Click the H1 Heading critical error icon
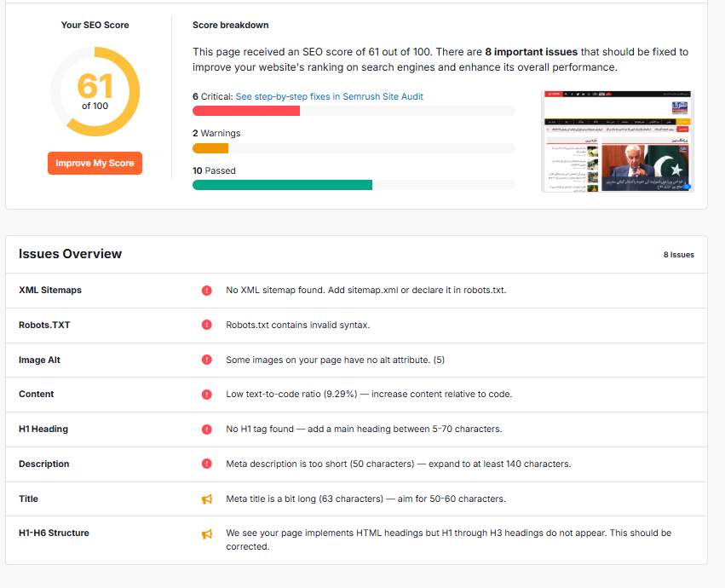This screenshot has width=725, height=588. click(206, 429)
